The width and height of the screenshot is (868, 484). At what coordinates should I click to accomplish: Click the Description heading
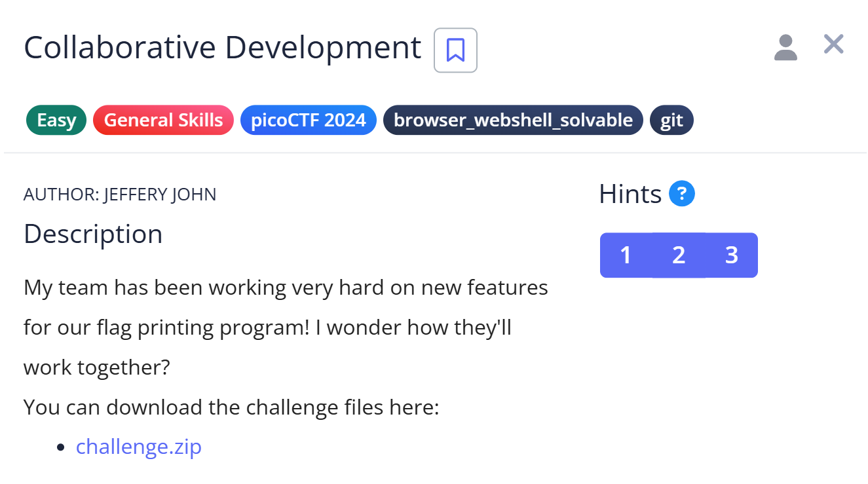(x=93, y=234)
